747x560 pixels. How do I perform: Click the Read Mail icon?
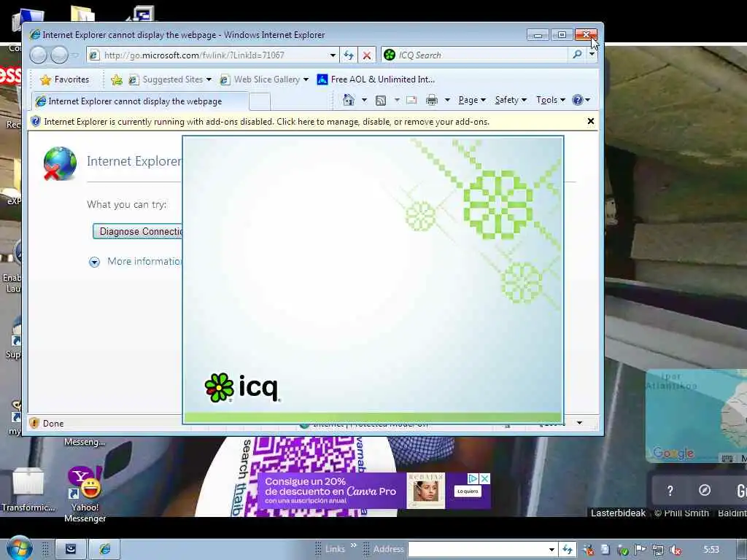[411, 100]
